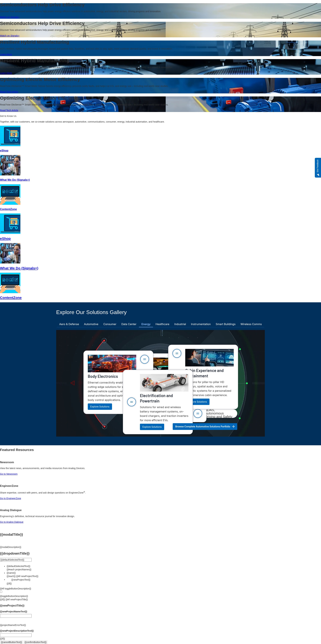Click the red triangle previous arrow in gallery
The width and height of the screenshot is (321, 644).
pos(72,383)
